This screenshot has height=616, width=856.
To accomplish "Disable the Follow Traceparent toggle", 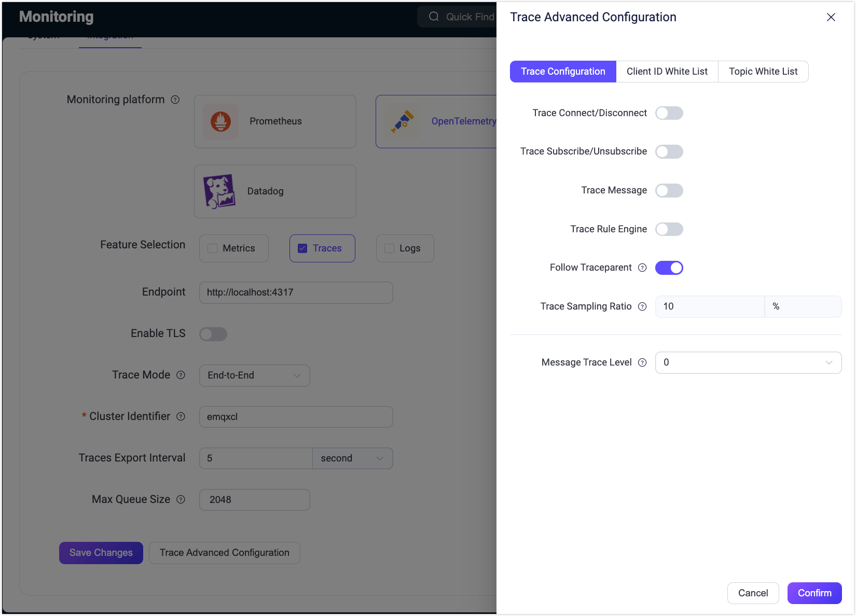I will [669, 268].
